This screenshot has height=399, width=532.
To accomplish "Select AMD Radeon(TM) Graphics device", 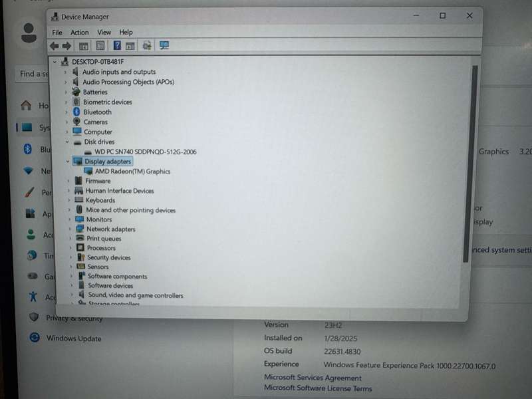I will point(132,172).
